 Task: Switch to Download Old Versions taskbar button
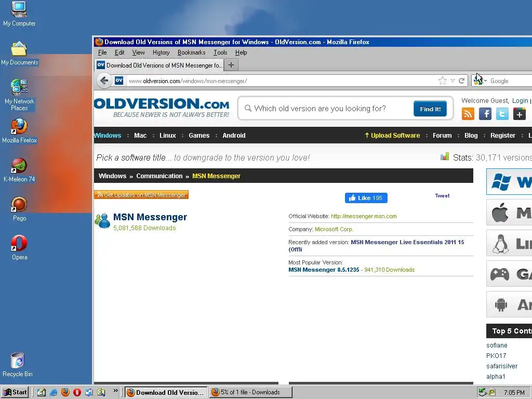pos(166,392)
